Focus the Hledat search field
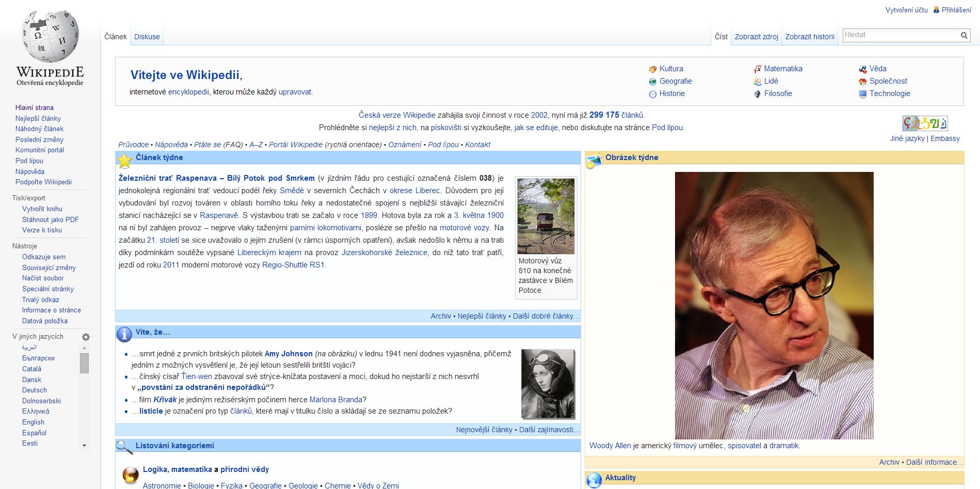The height and width of the screenshot is (489, 980). click(901, 35)
